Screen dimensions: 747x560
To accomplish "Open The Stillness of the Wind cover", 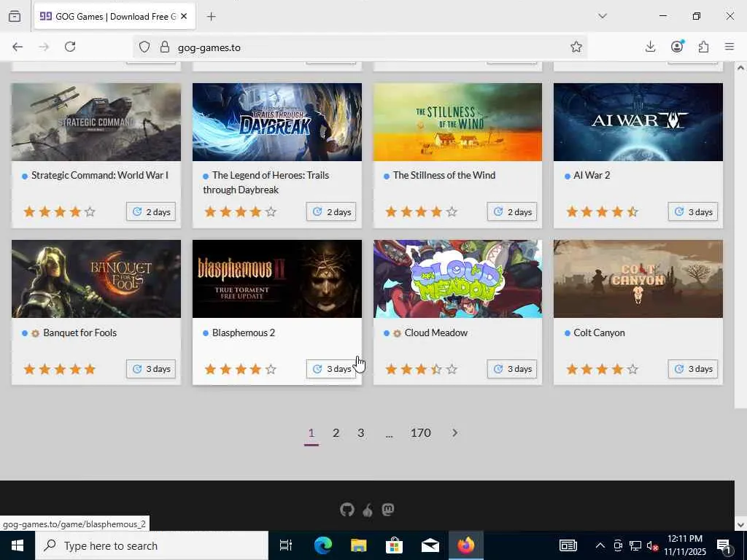I will [457, 122].
